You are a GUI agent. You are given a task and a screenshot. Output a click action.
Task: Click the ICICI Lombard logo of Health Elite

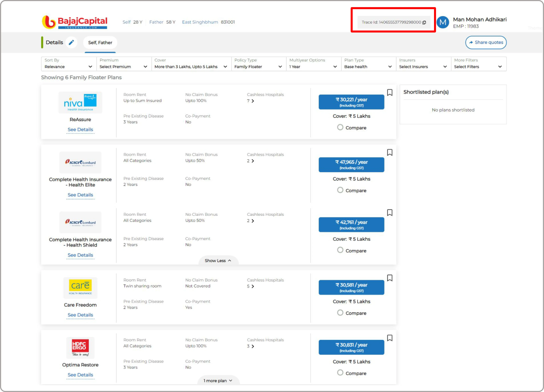click(x=80, y=162)
